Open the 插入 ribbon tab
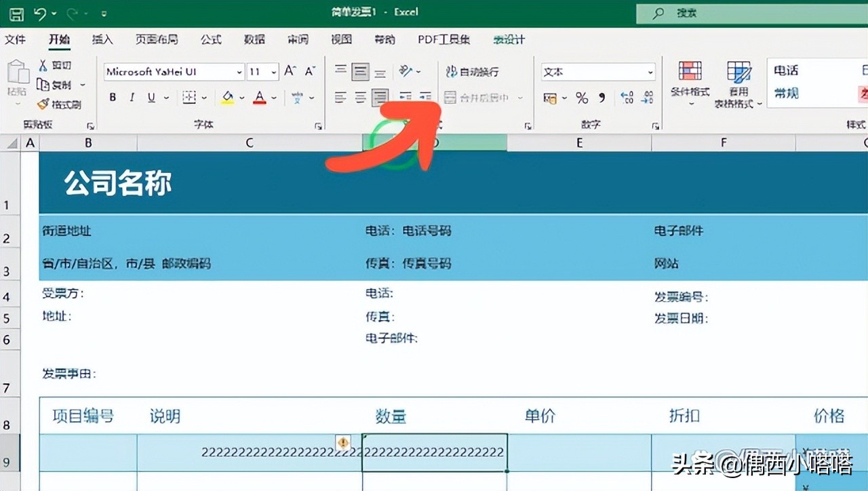Viewport: 868px width, 491px height. [x=102, y=39]
